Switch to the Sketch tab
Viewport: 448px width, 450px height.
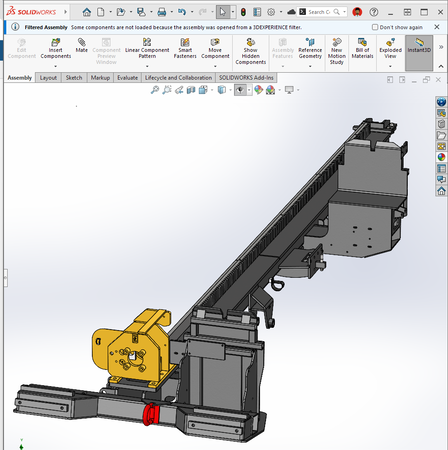click(x=74, y=78)
